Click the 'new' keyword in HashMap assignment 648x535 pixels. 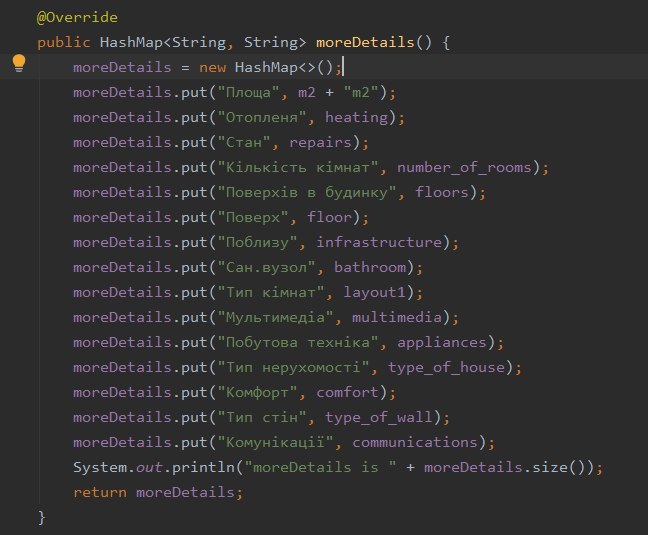[x=212, y=67]
